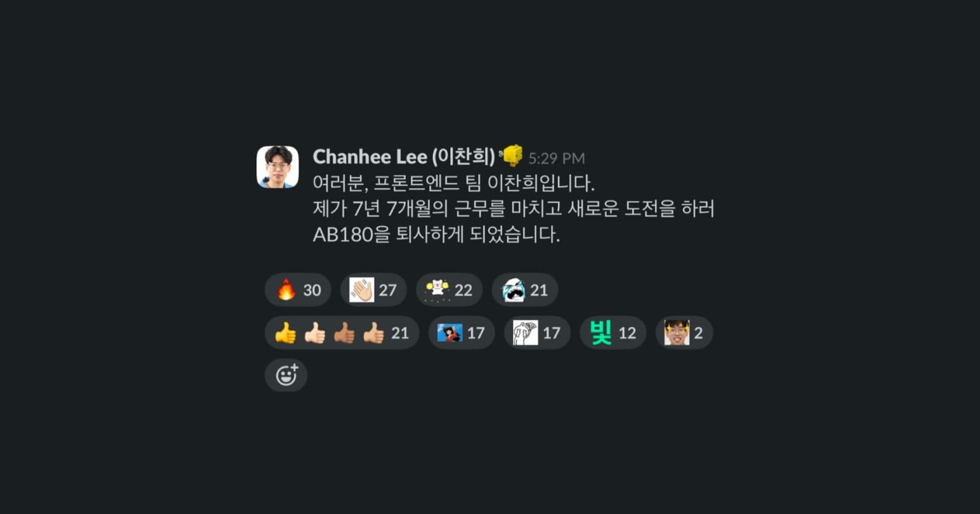Click the green 빛 text reaction
The width and height of the screenshot is (980, 514).
613,333
